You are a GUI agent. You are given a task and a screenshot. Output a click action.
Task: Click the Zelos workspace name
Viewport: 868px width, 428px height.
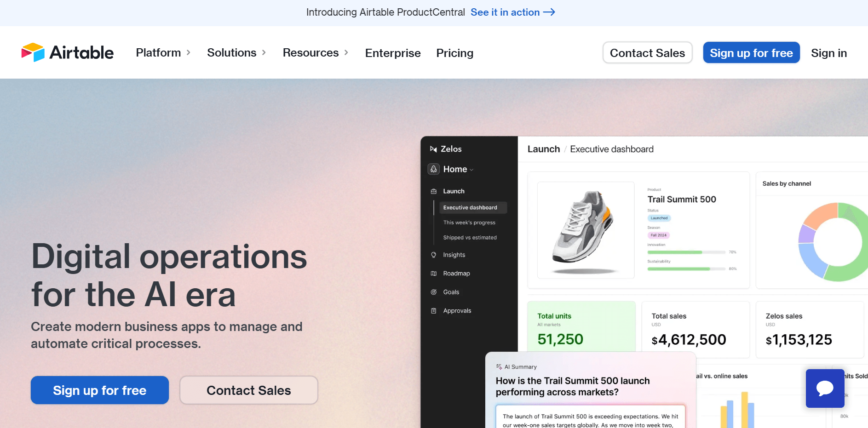point(451,149)
